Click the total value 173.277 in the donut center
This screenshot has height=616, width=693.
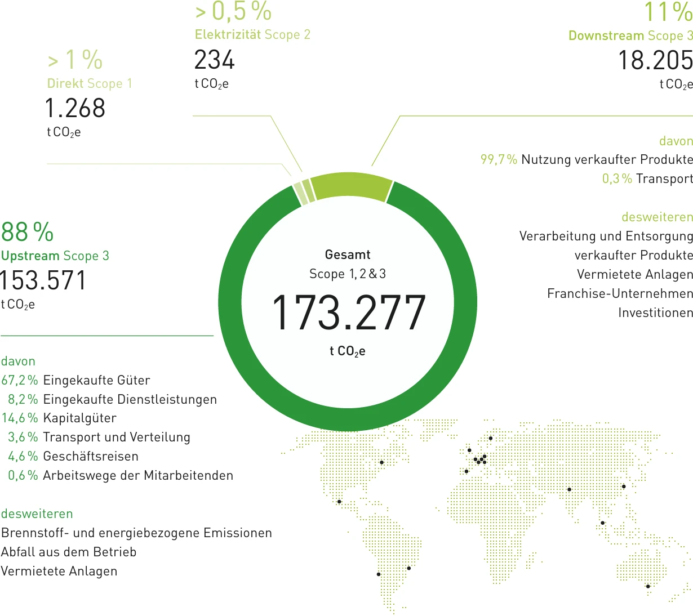click(x=348, y=313)
